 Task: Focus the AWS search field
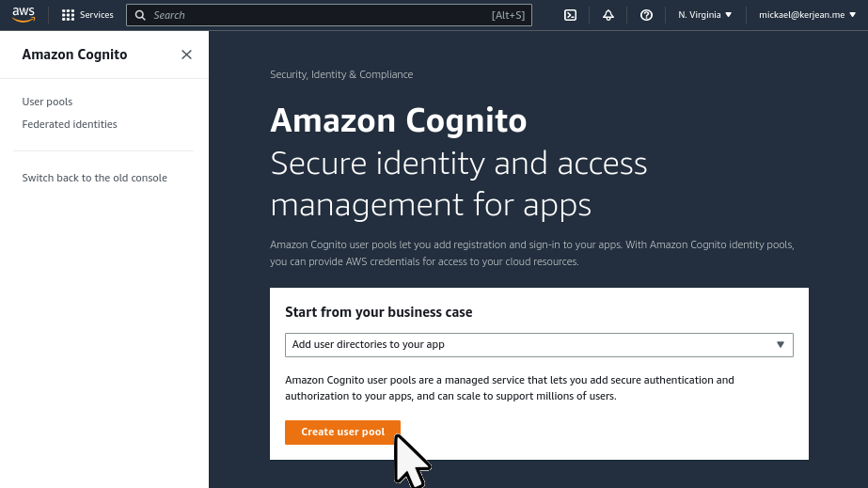click(329, 15)
